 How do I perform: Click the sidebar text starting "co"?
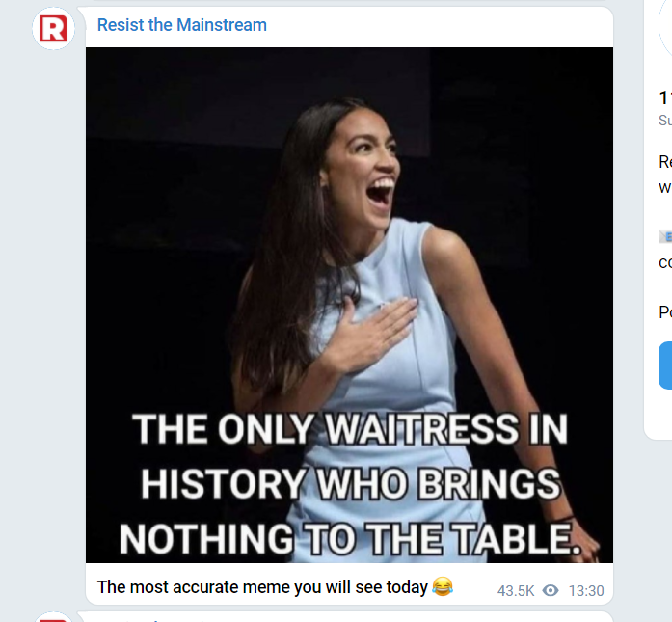pos(664,261)
